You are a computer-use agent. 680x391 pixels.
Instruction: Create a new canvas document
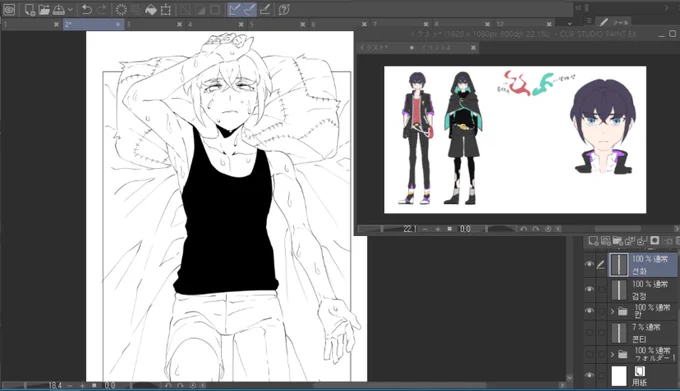pyautogui.click(x=29, y=10)
